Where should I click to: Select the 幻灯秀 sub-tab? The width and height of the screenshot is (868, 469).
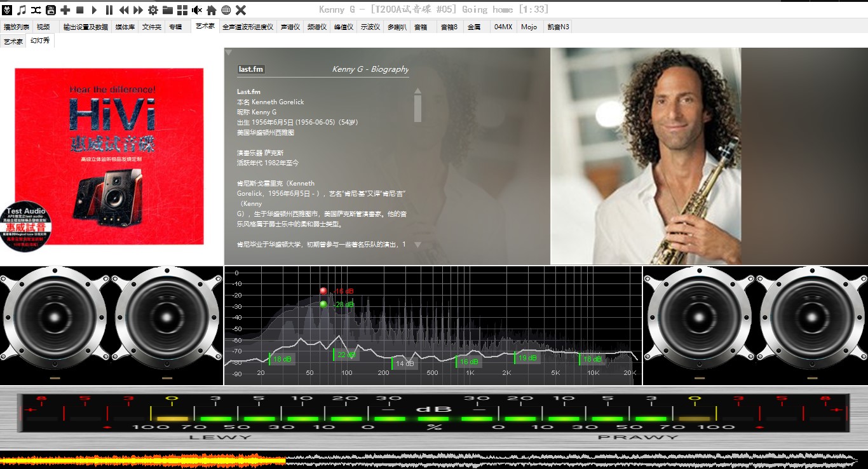40,41
